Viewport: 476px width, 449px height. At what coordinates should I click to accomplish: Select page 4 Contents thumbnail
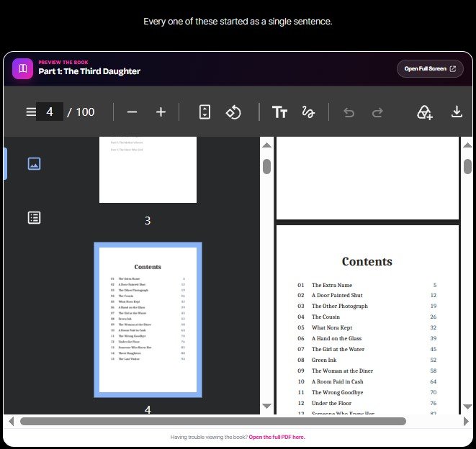tap(148, 319)
